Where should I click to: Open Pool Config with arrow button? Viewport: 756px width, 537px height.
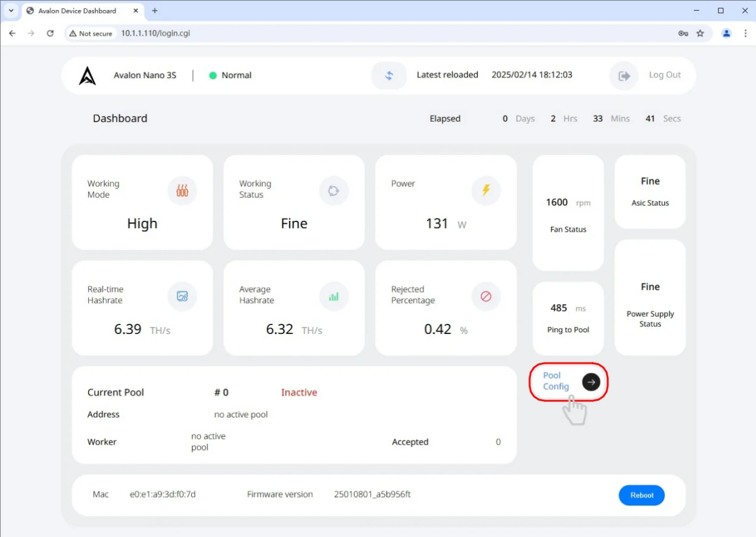click(x=591, y=382)
